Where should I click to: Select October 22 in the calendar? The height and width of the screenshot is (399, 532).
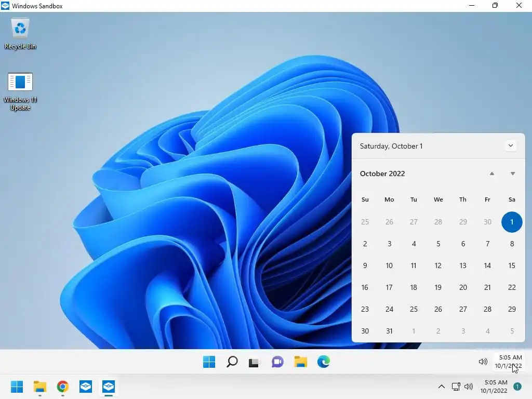(512, 287)
